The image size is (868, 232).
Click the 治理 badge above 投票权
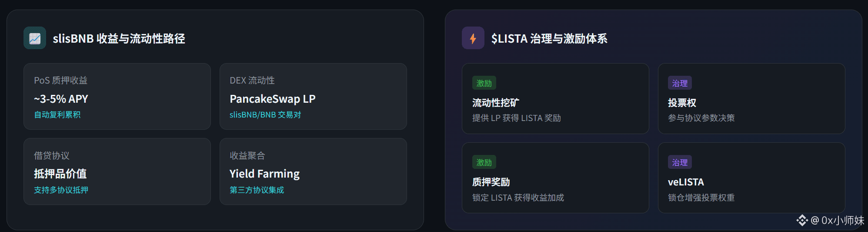click(680, 83)
